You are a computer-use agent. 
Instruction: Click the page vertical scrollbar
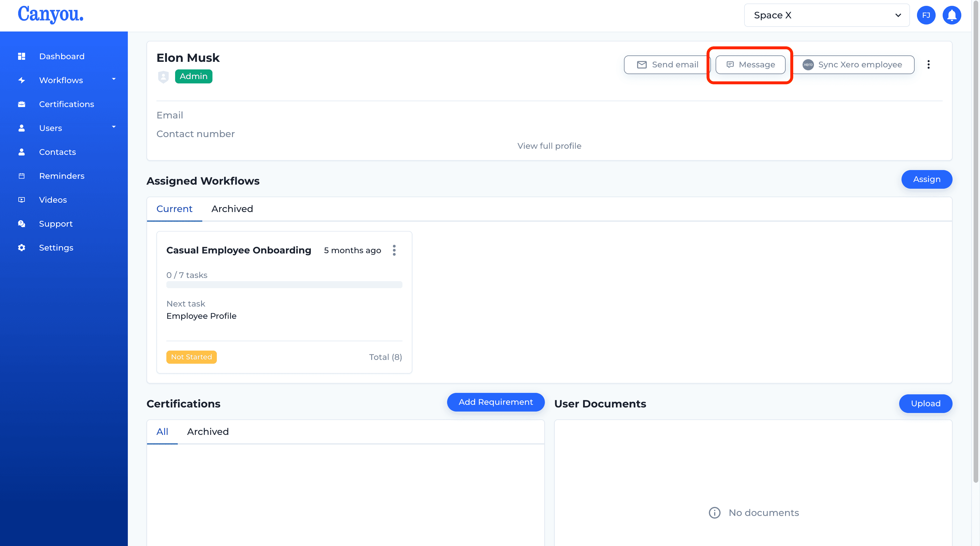975,243
